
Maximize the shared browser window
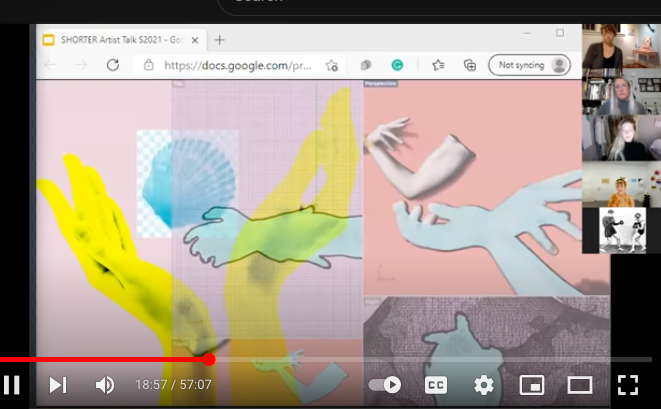(x=560, y=33)
